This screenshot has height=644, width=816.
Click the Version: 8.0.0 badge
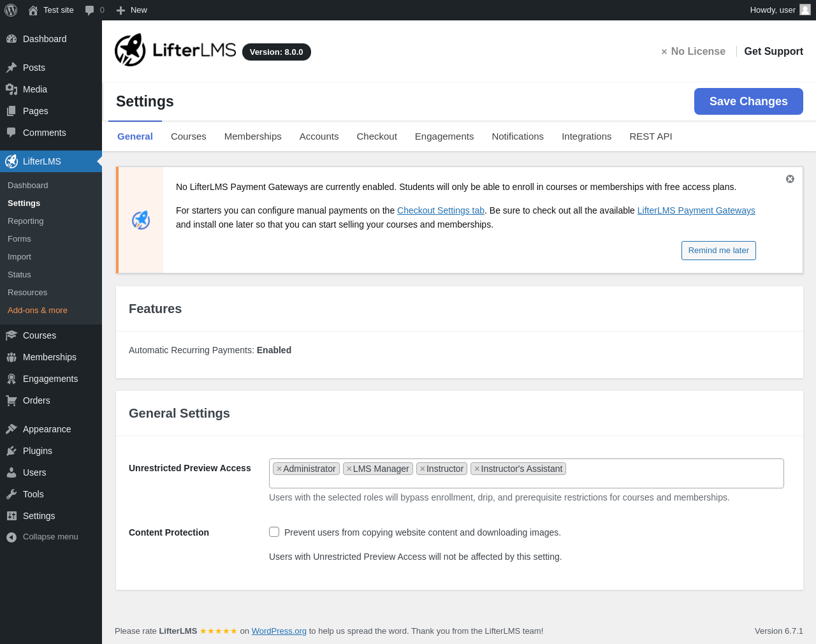tap(277, 52)
